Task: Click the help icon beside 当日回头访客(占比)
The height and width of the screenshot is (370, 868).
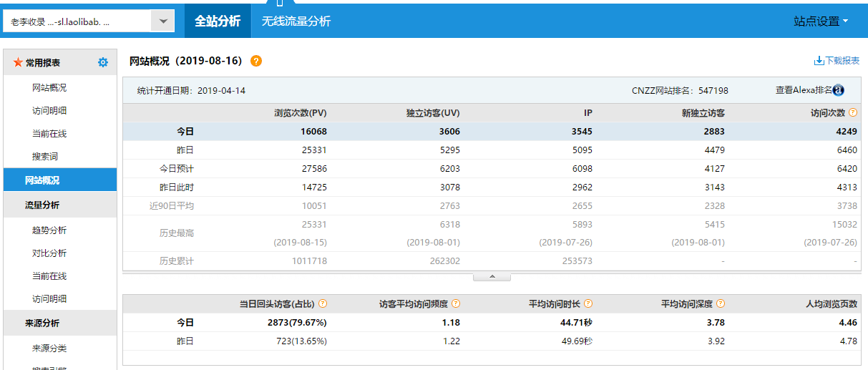Action: 323,303
